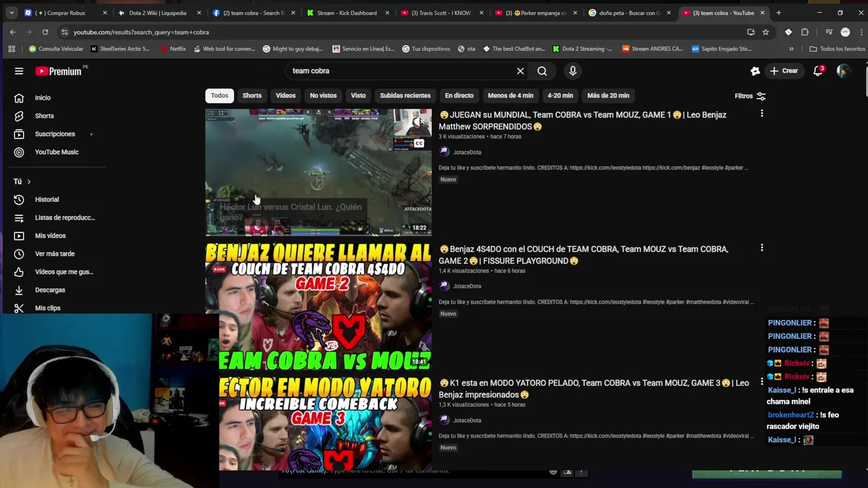
Task: Select the Todos filter chip
Action: (220, 96)
